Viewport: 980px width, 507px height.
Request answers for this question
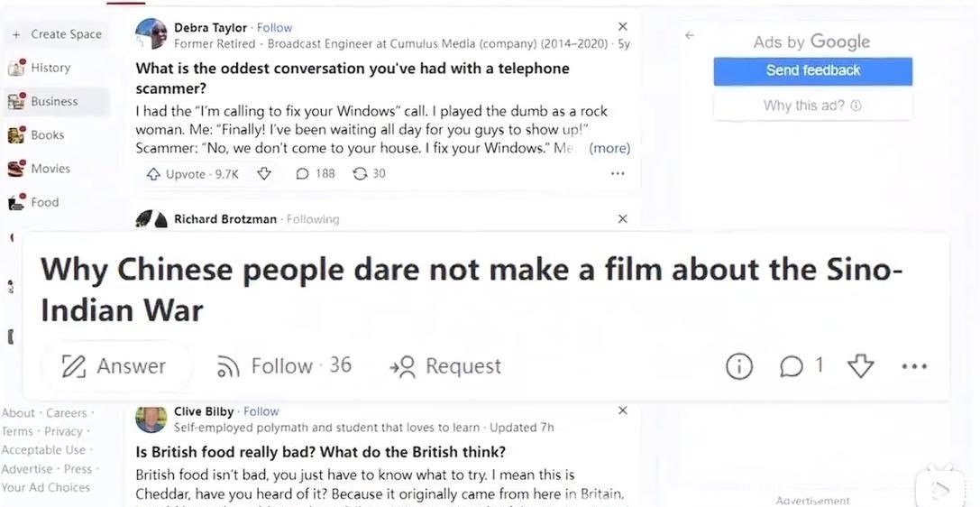445,366
